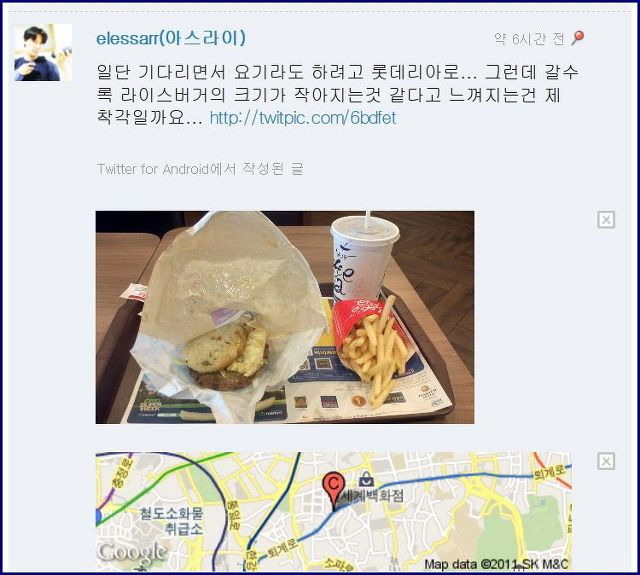
Task: Click the drink cup in the photo
Action: 362,259
